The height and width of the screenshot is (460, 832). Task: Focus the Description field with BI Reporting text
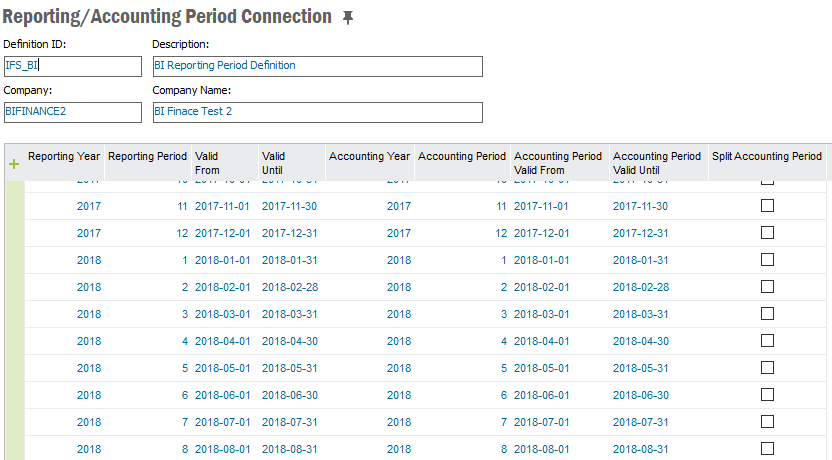[x=317, y=66]
